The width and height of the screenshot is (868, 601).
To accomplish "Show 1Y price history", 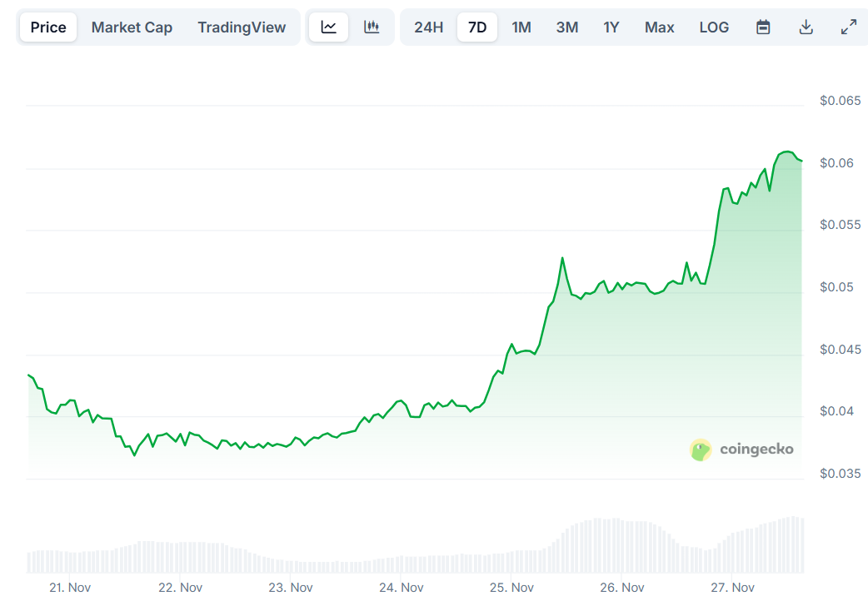I will click(611, 27).
